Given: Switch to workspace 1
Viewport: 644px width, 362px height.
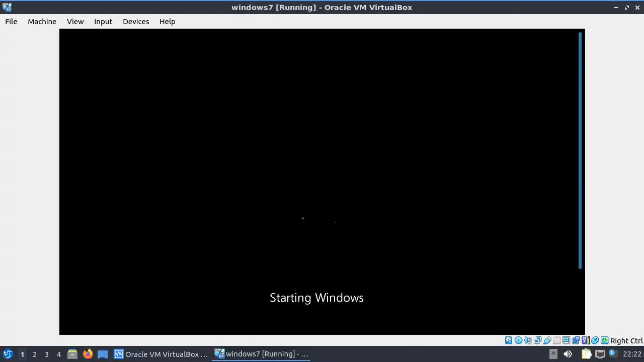Looking at the screenshot, I should click(22, 354).
